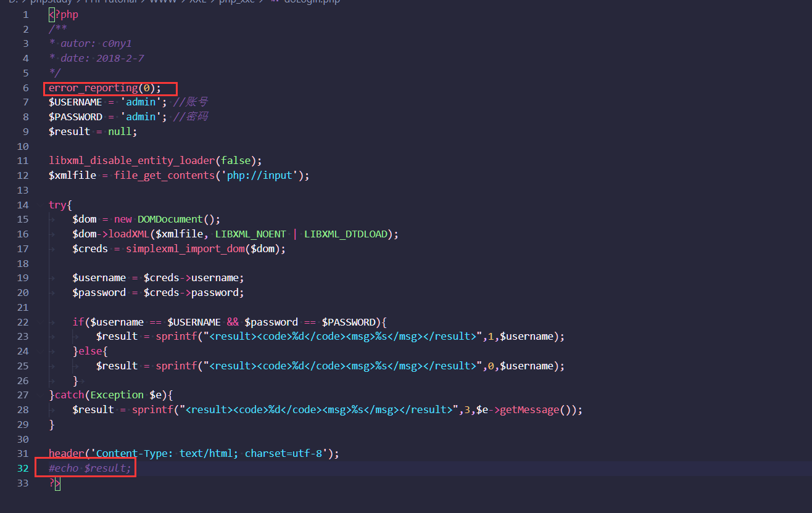Screen dimensions: 812x513
Task: Click the if keyword on line 22
Action: [78, 322]
